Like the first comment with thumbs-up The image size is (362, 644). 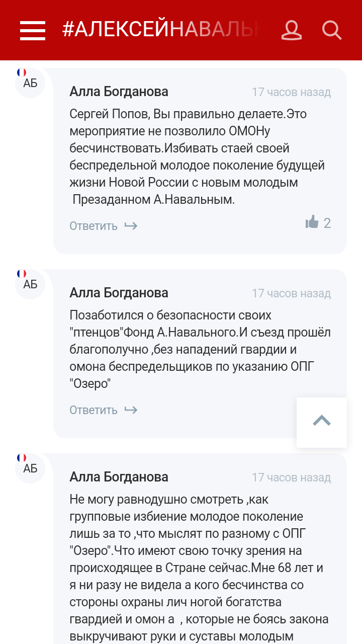312,222
